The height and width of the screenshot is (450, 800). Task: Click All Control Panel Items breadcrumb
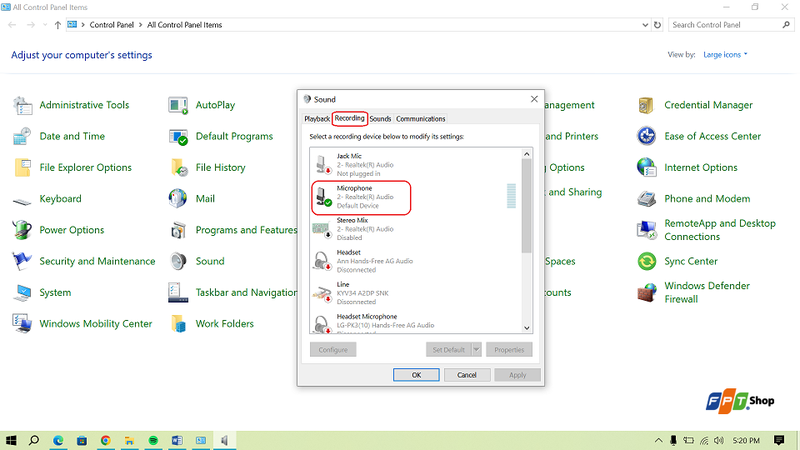pos(185,25)
